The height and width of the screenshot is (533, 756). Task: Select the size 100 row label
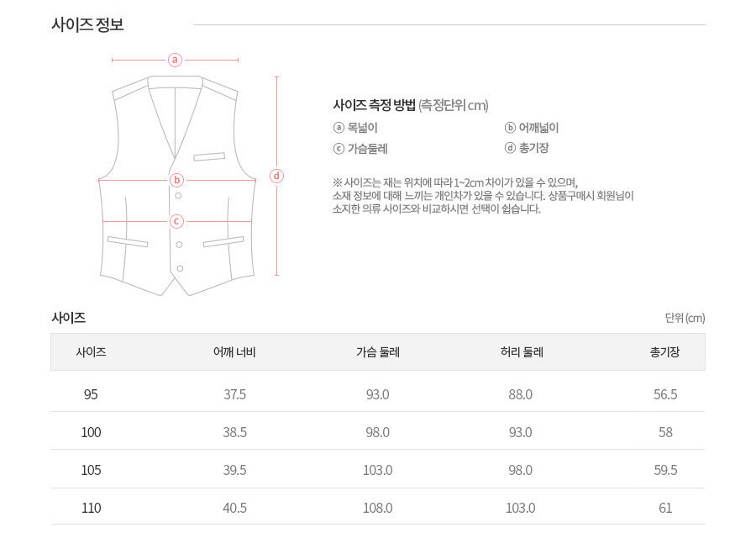(91, 432)
